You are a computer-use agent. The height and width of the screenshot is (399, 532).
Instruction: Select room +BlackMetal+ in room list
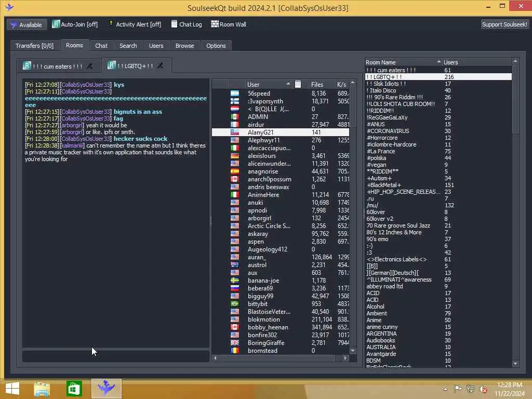[x=438, y=185]
